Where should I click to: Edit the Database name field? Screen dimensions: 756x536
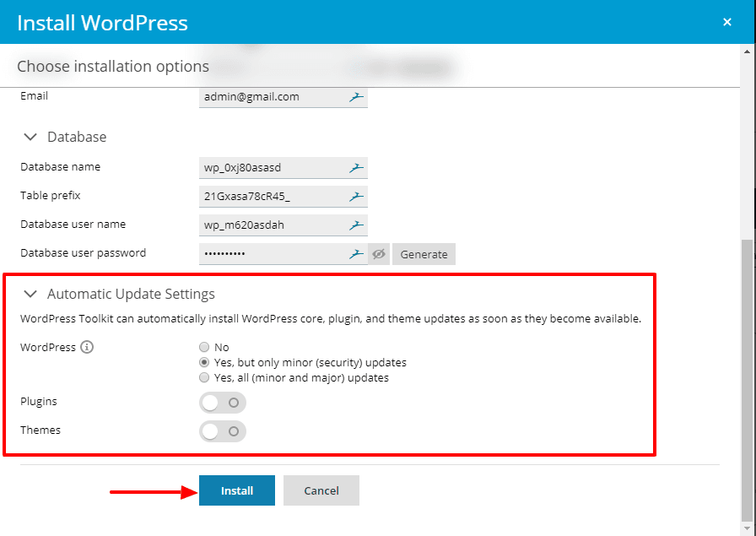click(283, 168)
